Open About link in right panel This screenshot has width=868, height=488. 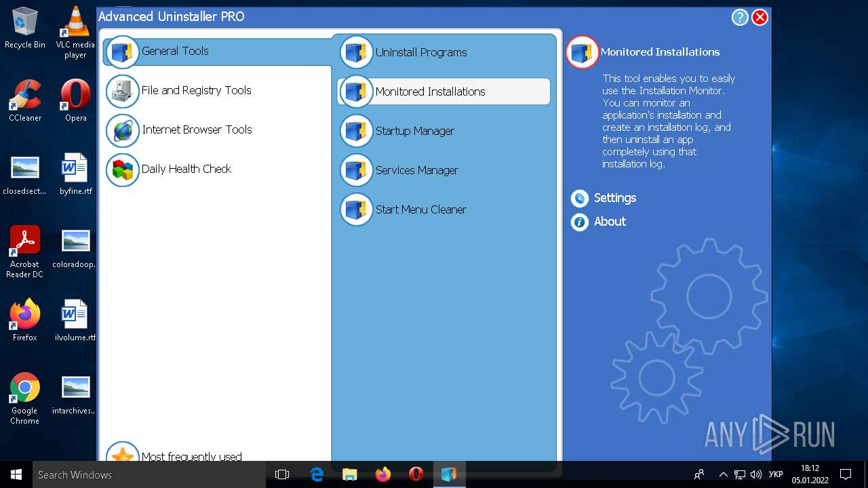[x=610, y=222]
